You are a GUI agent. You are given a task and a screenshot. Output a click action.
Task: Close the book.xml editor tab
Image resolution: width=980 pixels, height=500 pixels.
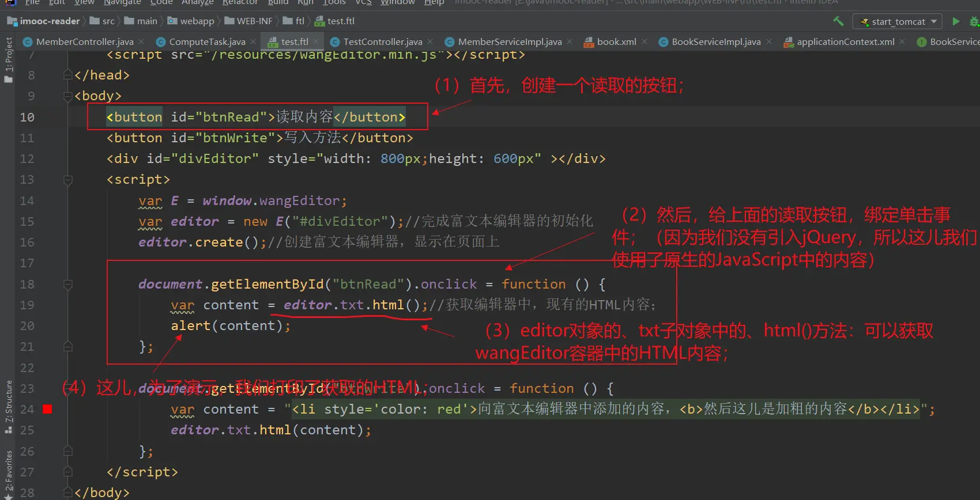pos(644,41)
